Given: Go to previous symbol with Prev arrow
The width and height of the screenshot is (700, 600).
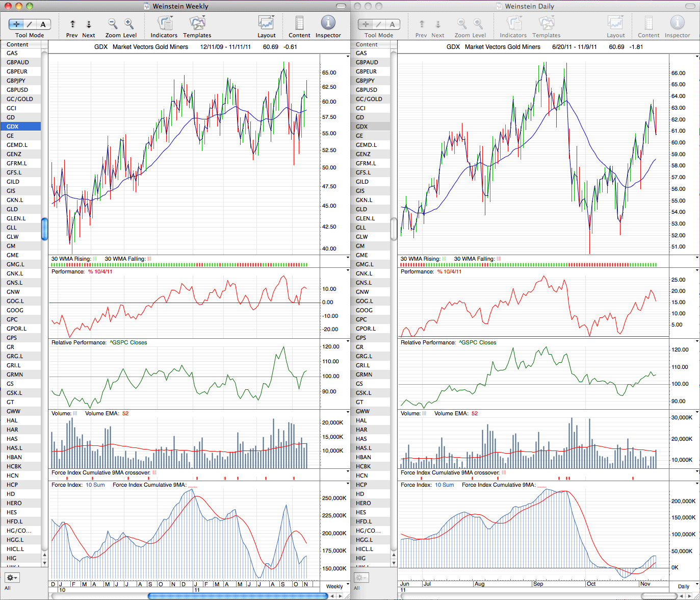Looking at the screenshot, I should coord(72,24).
